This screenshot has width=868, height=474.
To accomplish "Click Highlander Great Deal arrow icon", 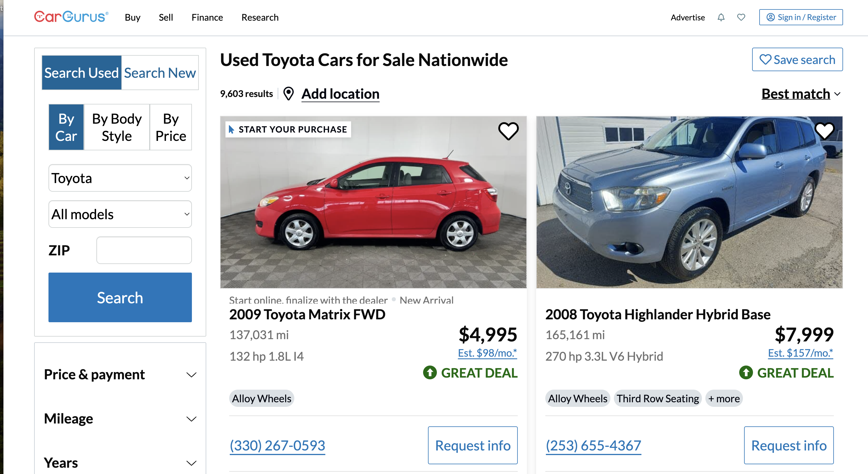I will point(746,373).
